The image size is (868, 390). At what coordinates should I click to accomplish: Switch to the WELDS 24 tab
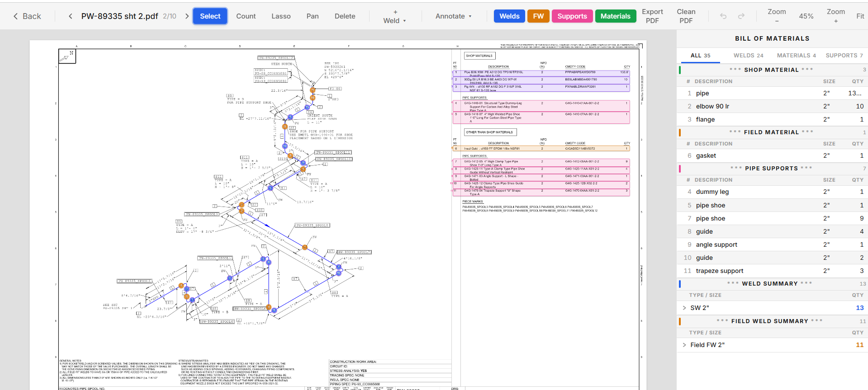click(748, 56)
